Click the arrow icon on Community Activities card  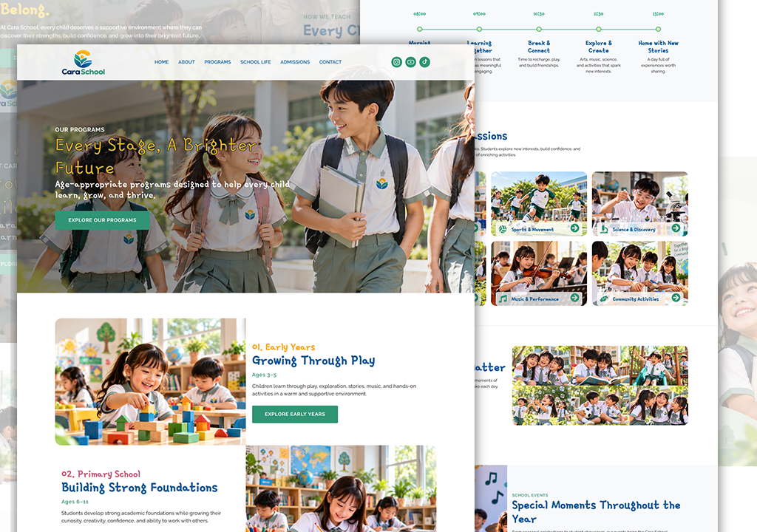pos(676,297)
